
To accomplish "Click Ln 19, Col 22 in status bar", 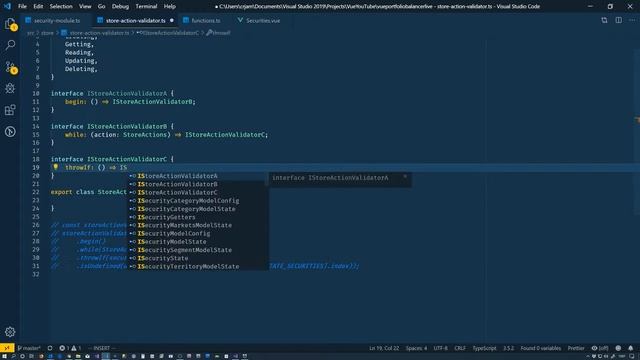I will 384,348.
